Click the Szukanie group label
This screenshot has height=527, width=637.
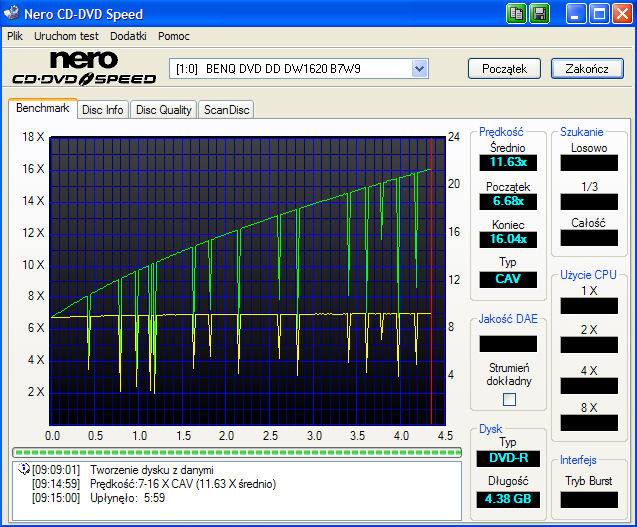[x=582, y=132]
